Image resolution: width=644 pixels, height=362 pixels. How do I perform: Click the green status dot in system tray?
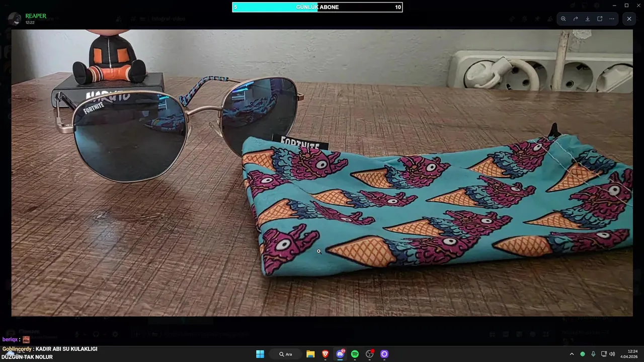click(583, 354)
